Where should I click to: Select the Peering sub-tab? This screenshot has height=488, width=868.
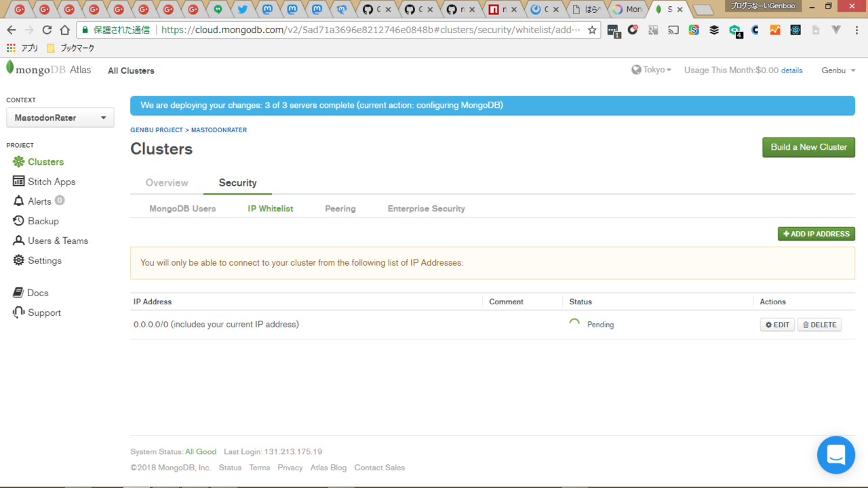[x=340, y=209]
